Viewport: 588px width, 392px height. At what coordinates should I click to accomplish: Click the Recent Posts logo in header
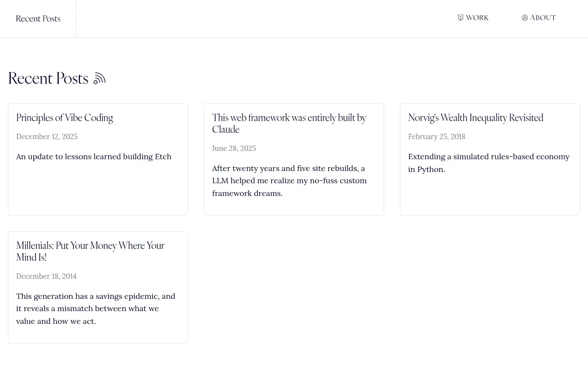click(38, 19)
